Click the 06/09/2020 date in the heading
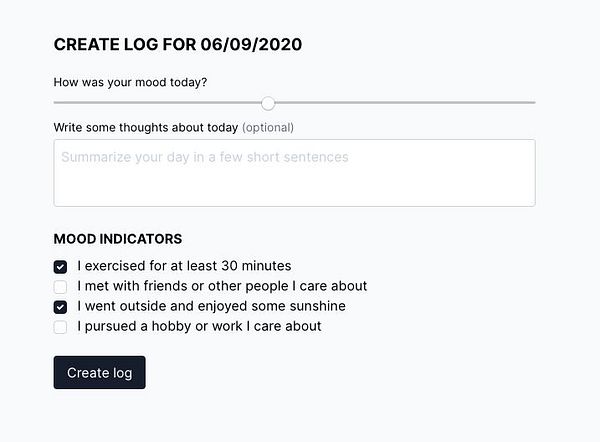600x442 pixels. (251, 44)
